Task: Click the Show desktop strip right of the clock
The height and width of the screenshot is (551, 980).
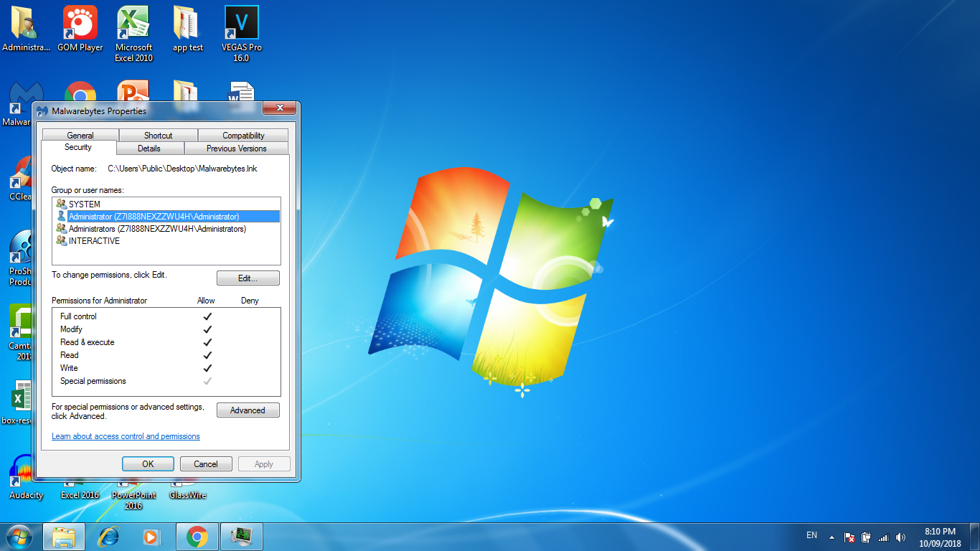Action: [975, 537]
